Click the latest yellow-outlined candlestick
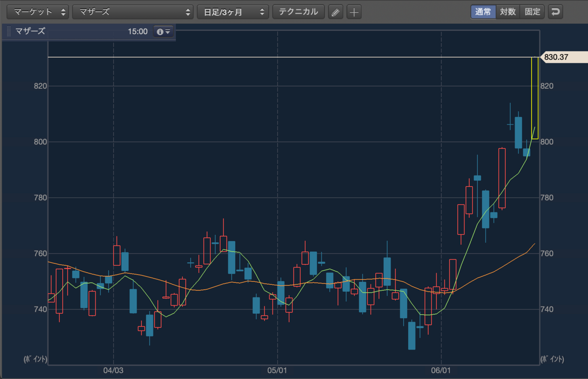 535,98
